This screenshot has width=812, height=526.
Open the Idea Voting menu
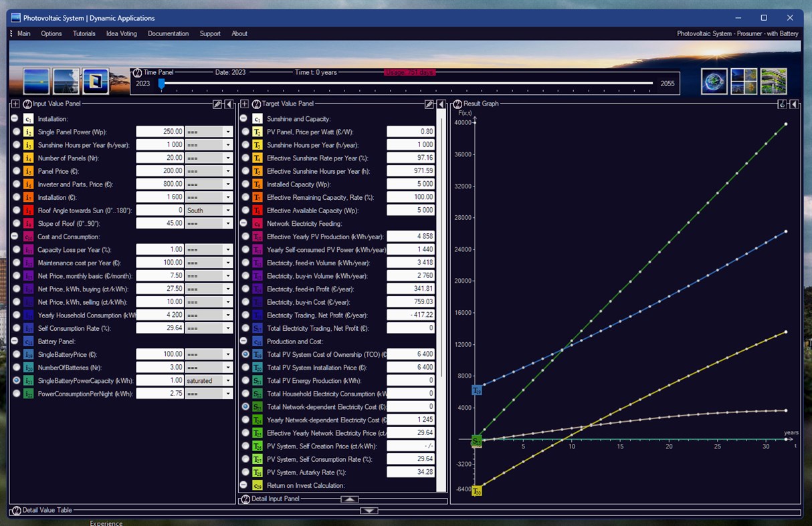pos(122,33)
